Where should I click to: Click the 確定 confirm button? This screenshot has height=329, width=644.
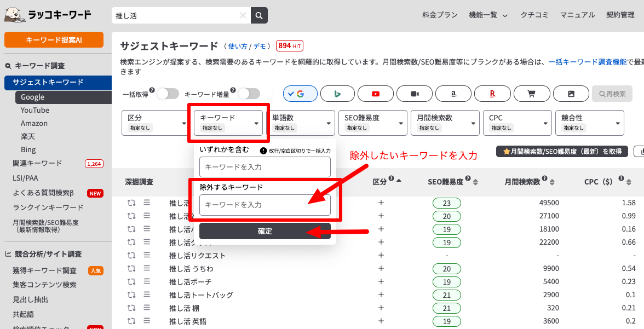pyautogui.click(x=265, y=231)
